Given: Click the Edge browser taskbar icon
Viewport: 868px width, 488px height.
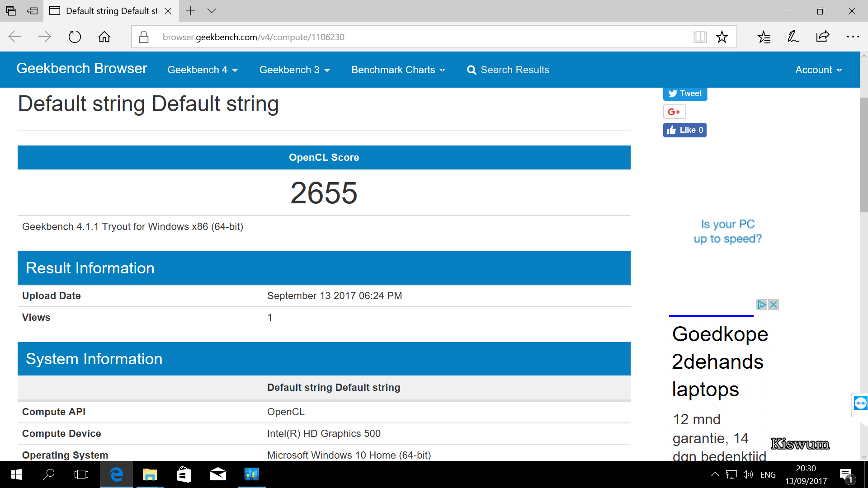Looking at the screenshot, I should [x=116, y=474].
